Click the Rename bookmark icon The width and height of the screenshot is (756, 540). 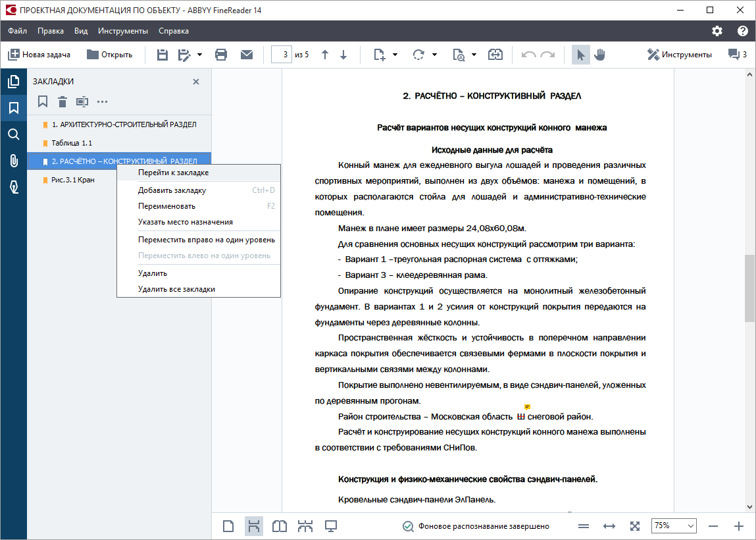[x=82, y=101]
